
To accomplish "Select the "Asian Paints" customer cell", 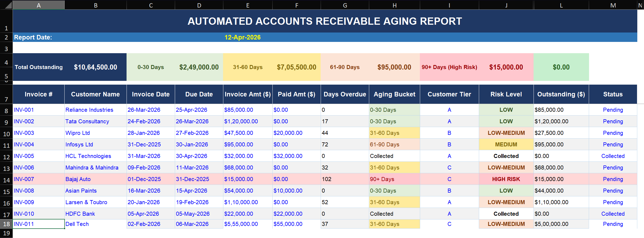I will click(95, 191).
